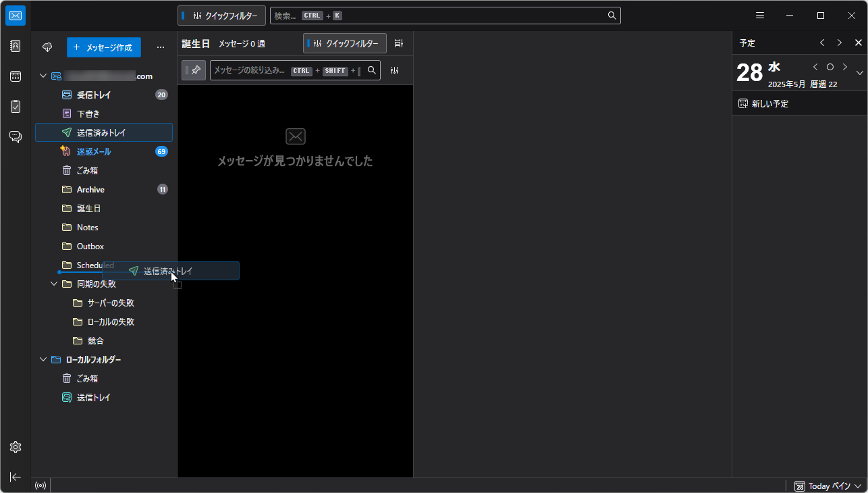The height and width of the screenshot is (493, 868).
Task: Open Thunderbird settings via the gear icon
Action: [15, 446]
